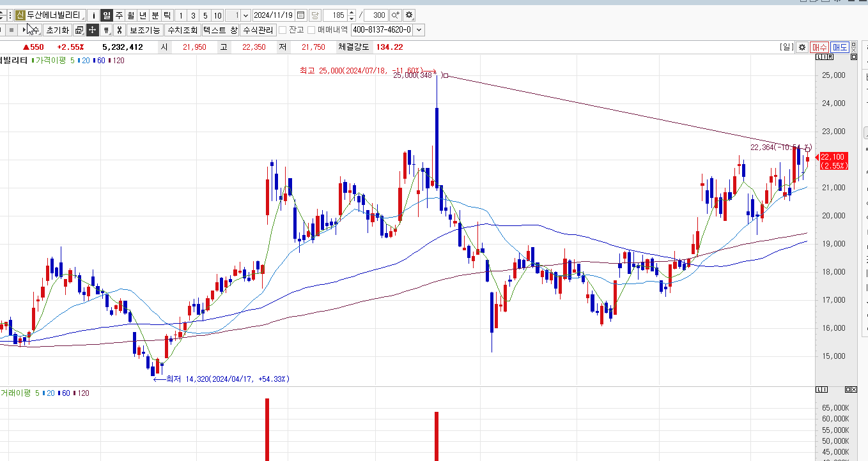This screenshot has width=868, height=461.
Task: Click the zoom magnifier icon in toolbar
Action: pos(395,15)
